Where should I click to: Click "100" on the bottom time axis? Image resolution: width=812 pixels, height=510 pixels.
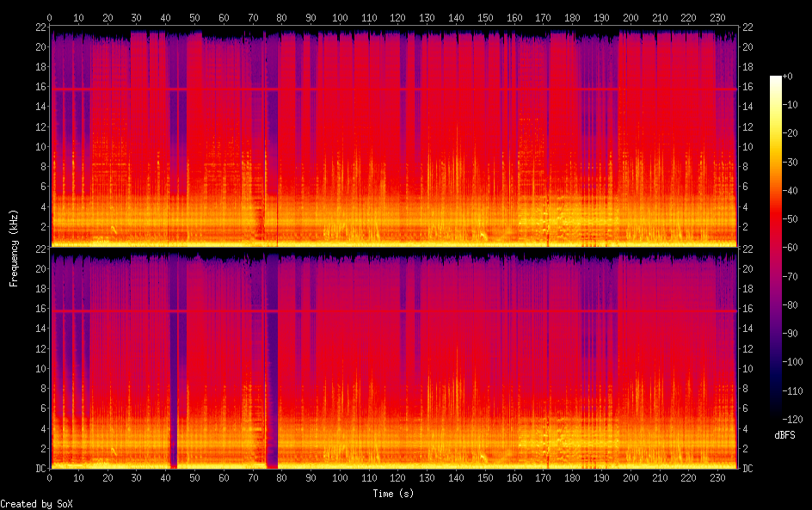tap(341, 478)
